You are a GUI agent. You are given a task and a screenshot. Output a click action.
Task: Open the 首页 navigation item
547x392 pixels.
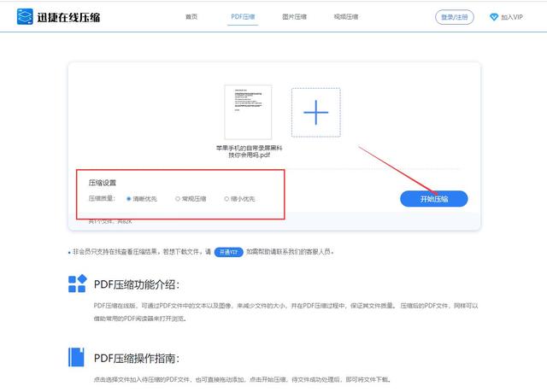click(191, 17)
